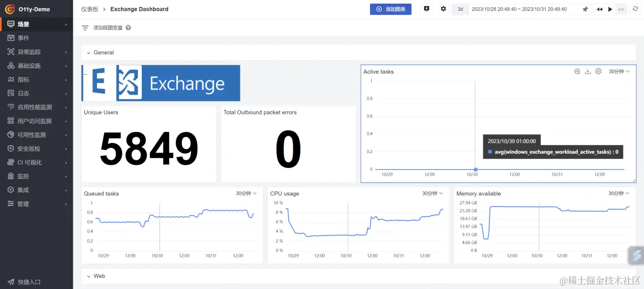Open 日志 in the sidebar
644x289 pixels.
[36, 93]
